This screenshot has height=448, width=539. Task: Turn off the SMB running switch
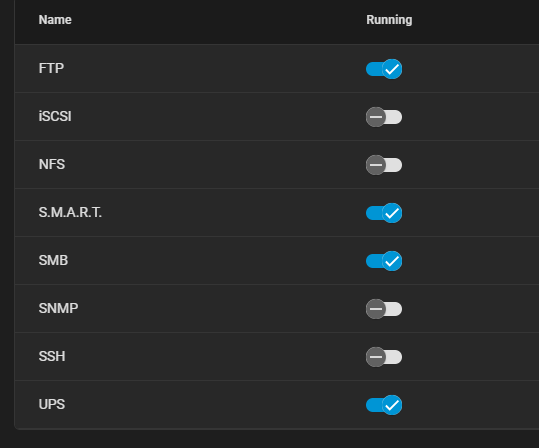[x=384, y=261]
